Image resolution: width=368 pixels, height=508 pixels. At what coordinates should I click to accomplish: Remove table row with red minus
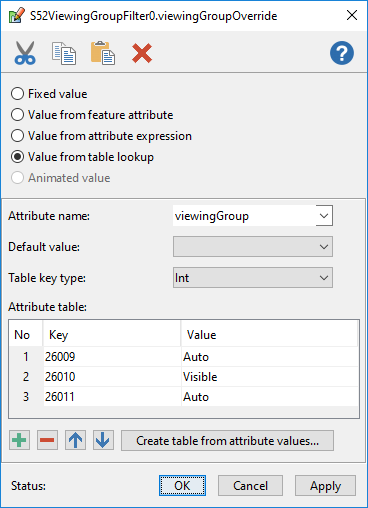coord(47,440)
